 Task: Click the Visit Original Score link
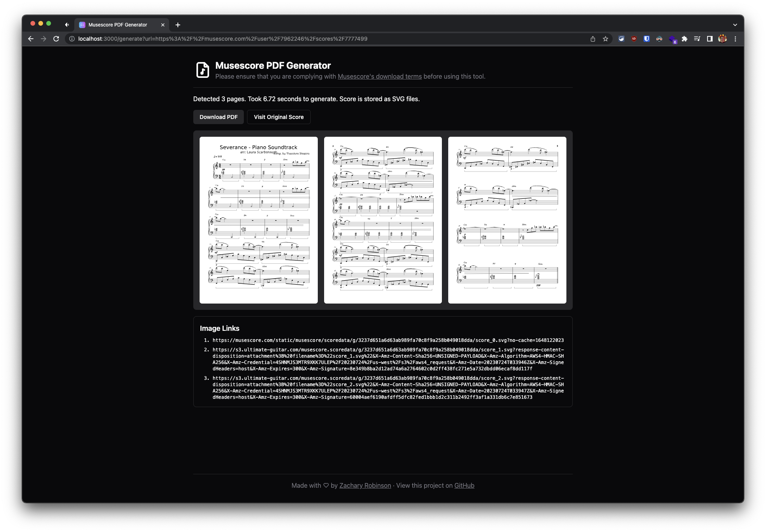coord(279,117)
